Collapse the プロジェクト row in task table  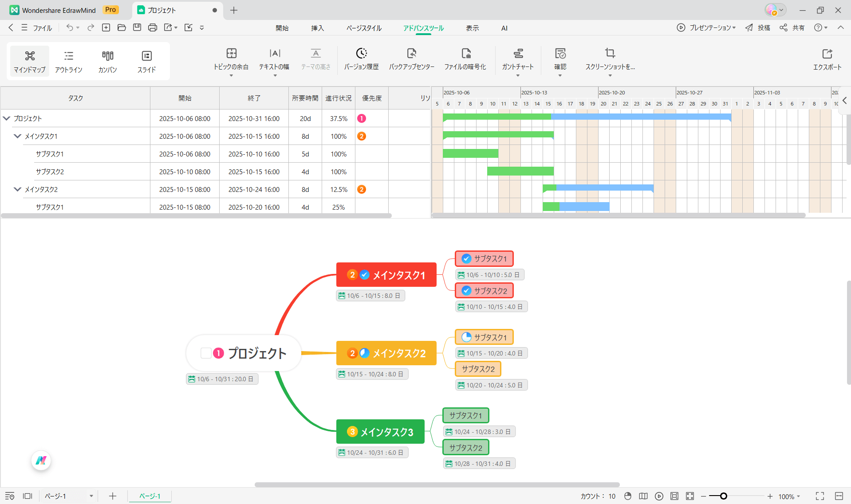point(7,118)
